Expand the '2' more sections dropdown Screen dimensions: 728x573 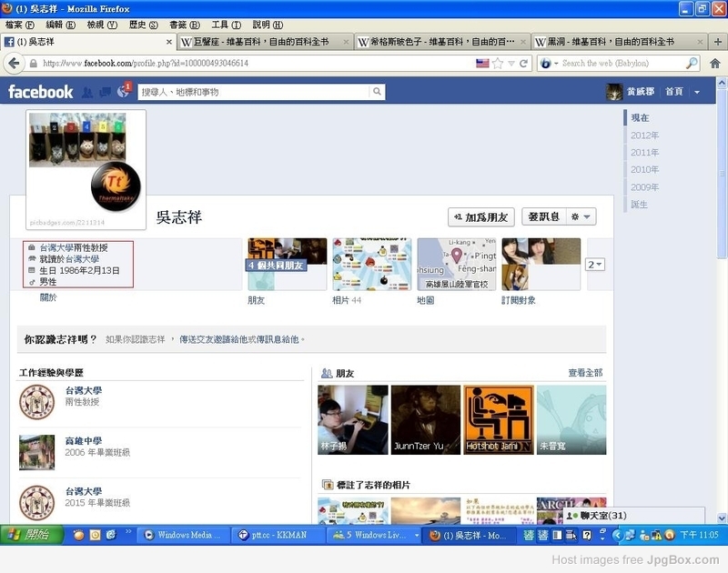coord(596,264)
